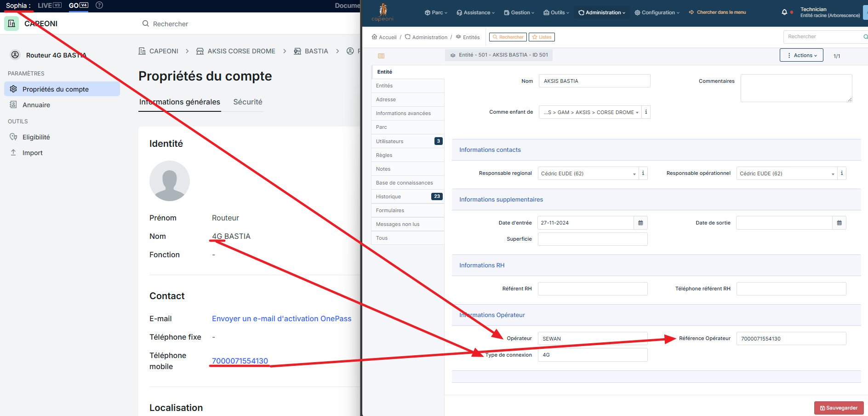Expand the Configuration menu
Image resolution: width=868 pixels, height=416 pixels.
[657, 12]
